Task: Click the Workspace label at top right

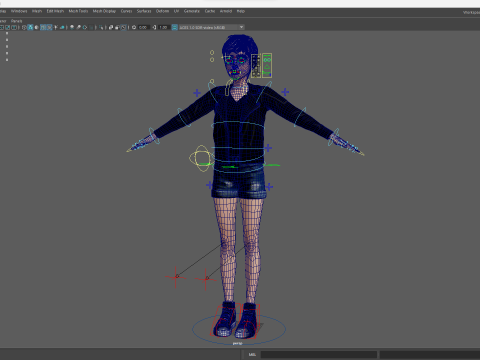Action: coord(471,13)
